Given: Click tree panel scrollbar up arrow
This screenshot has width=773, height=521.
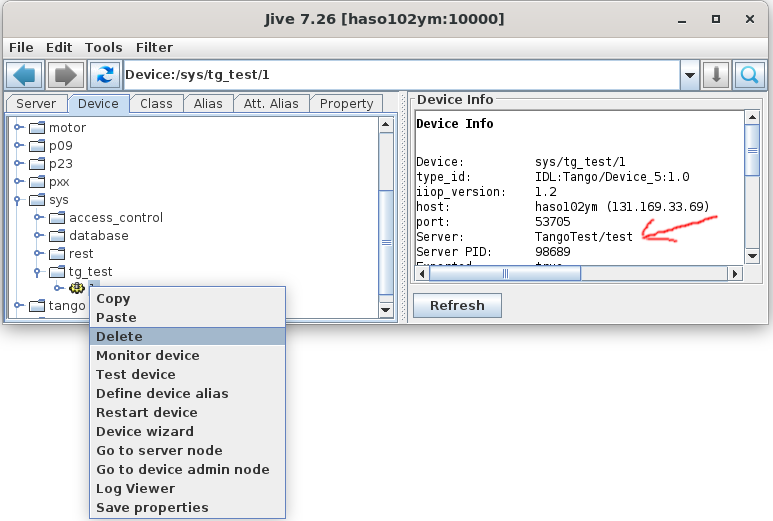Looking at the screenshot, I should point(386,124).
